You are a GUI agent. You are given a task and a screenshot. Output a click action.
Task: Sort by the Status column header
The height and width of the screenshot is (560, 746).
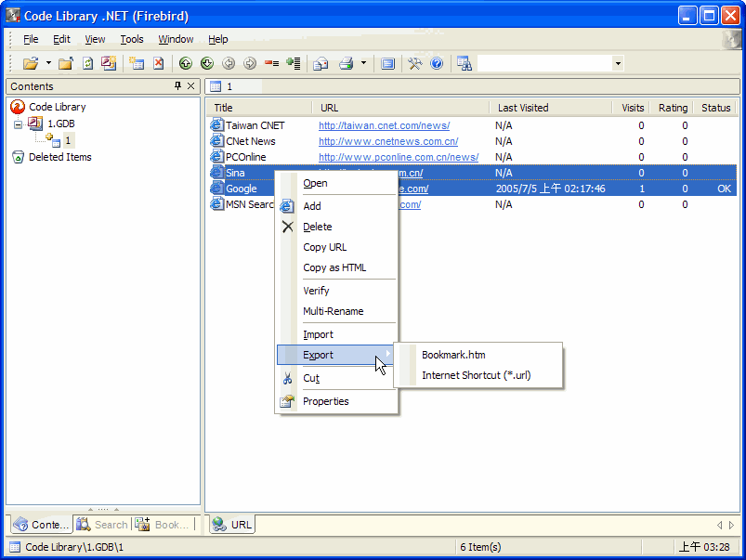pyautogui.click(x=715, y=108)
